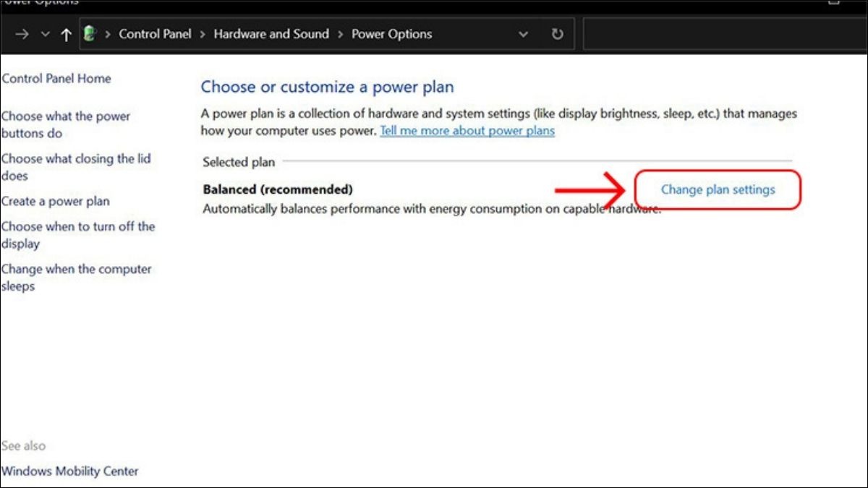868x488 pixels.
Task: Open Control Panel Home link
Action: (56, 78)
